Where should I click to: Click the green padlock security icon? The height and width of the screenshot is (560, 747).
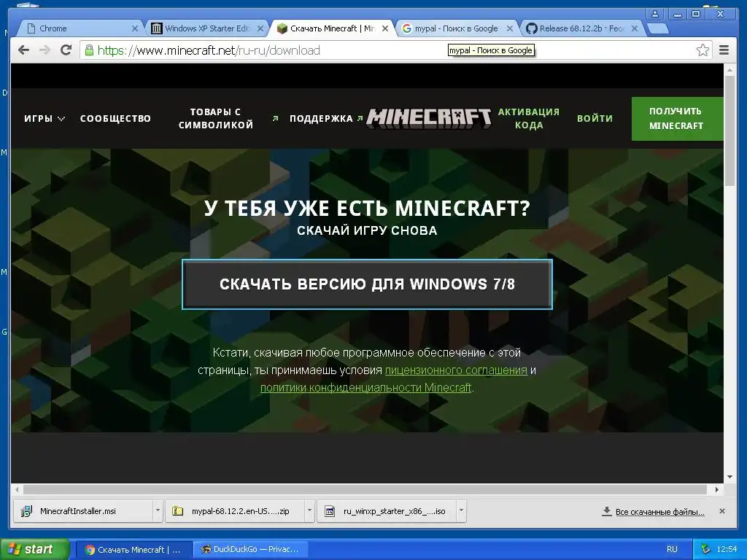click(x=89, y=50)
